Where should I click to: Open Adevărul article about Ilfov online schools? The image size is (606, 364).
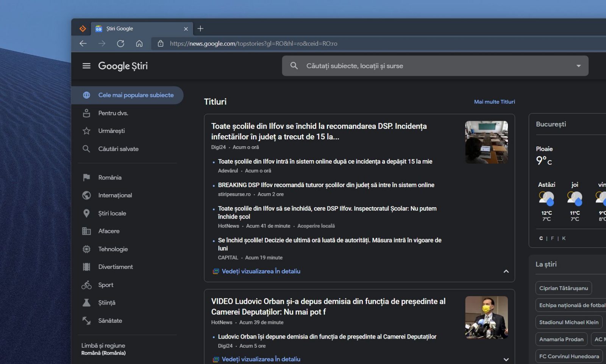[x=325, y=161]
